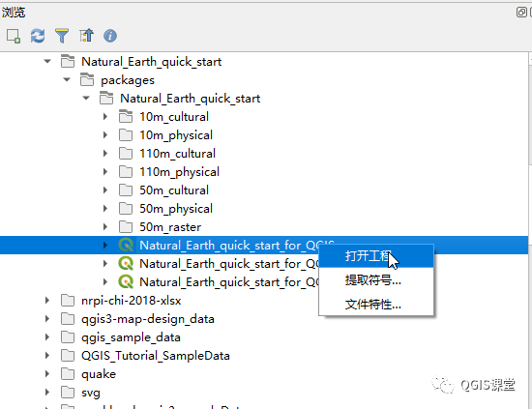Viewport: 532px width, 409px height.
Task: Collapse the top-level Natural_Earth_quick_start folder
Action: 47,61
